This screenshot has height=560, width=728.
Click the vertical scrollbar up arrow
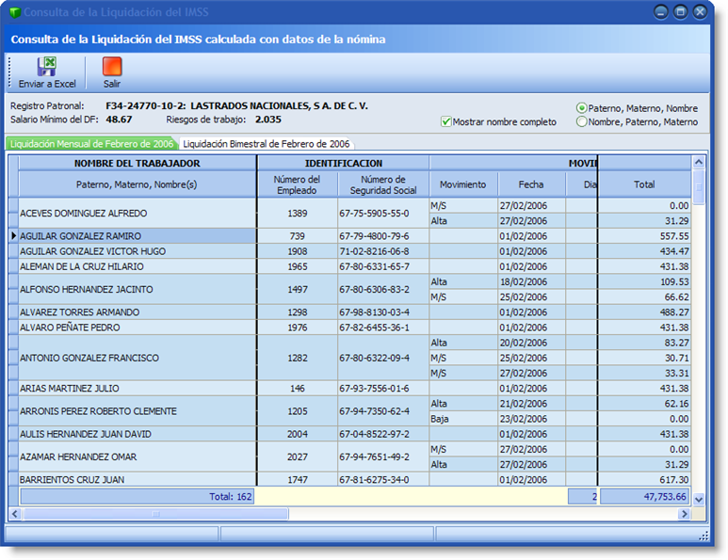click(x=698, y=163)
